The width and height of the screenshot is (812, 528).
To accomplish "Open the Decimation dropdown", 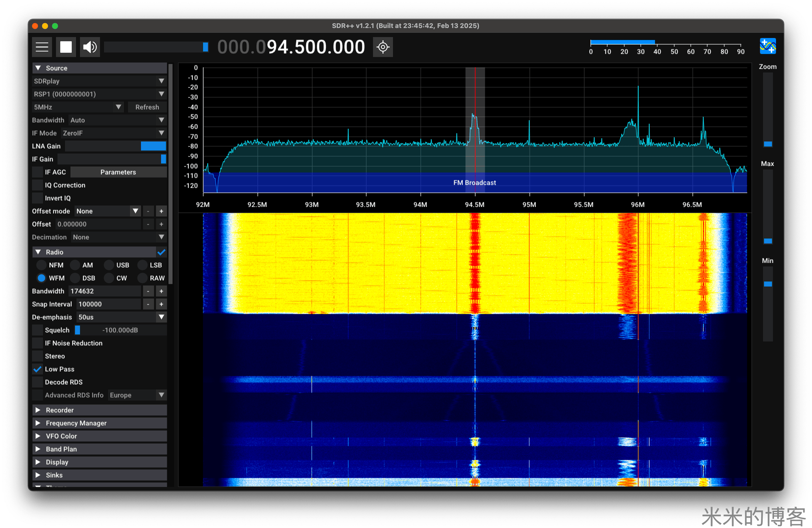I will [x=119, y=237].
